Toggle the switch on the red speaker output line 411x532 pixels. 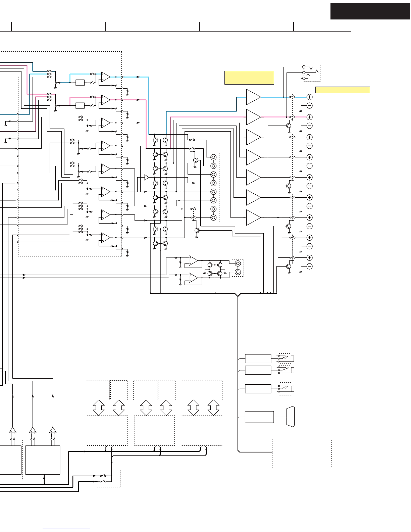click(292, 117)
